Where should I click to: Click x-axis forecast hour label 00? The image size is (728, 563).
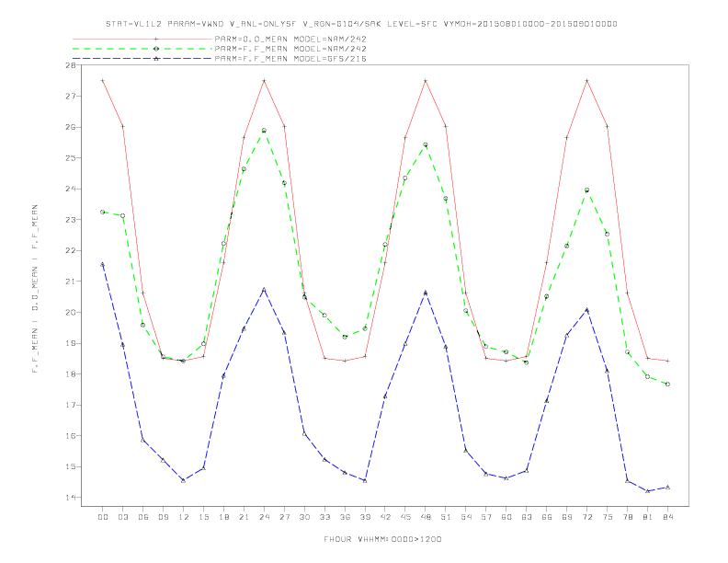tap(103, 517)
